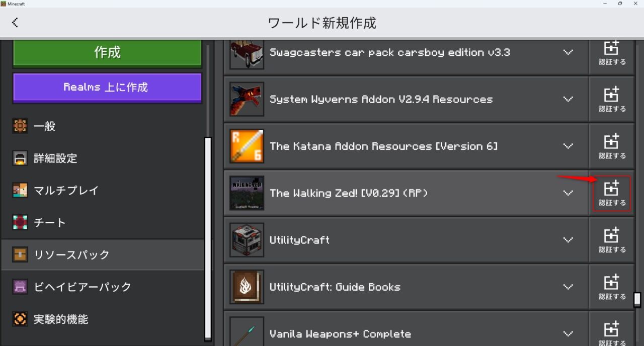Click the System Wyverns dragon thumbnail
Viewport: 644px width, 346px height.
tap(247, 99)
